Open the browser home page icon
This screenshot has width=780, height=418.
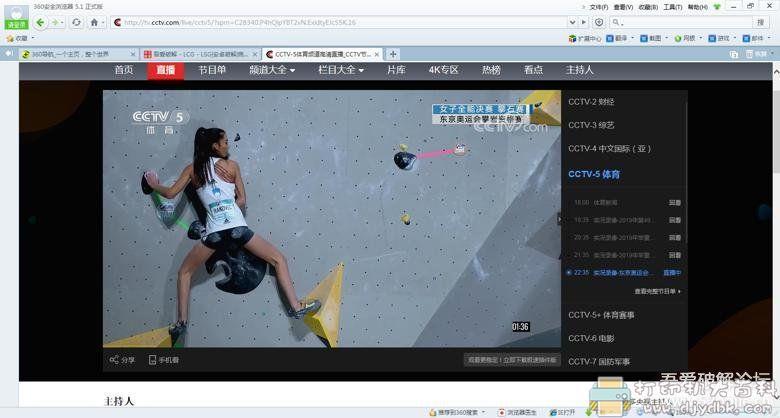point(94,22)
